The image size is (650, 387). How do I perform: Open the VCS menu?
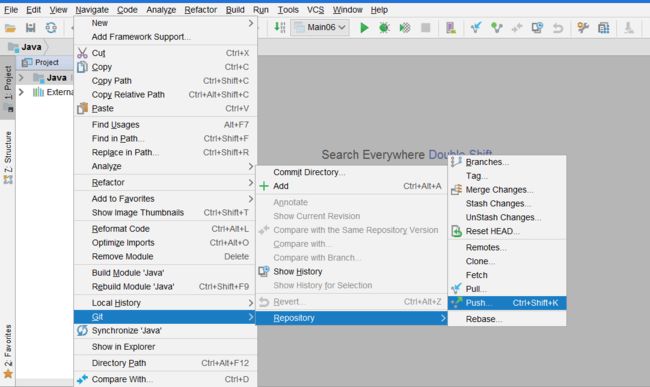tap(315, 10)
